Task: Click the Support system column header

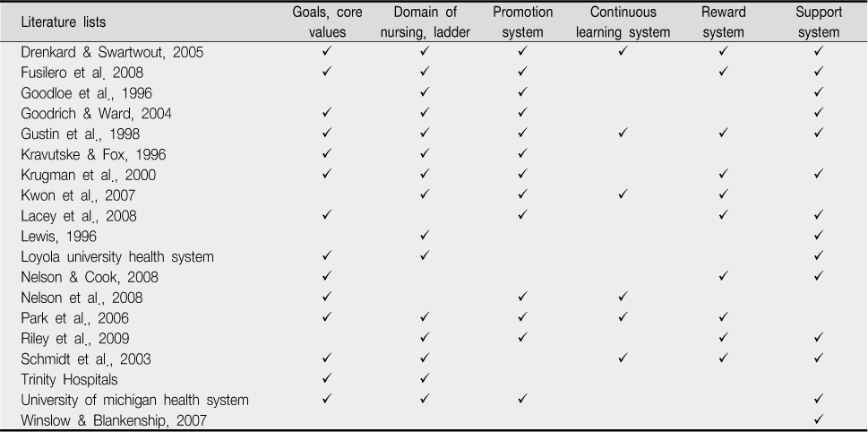Action: click(819, 22)
